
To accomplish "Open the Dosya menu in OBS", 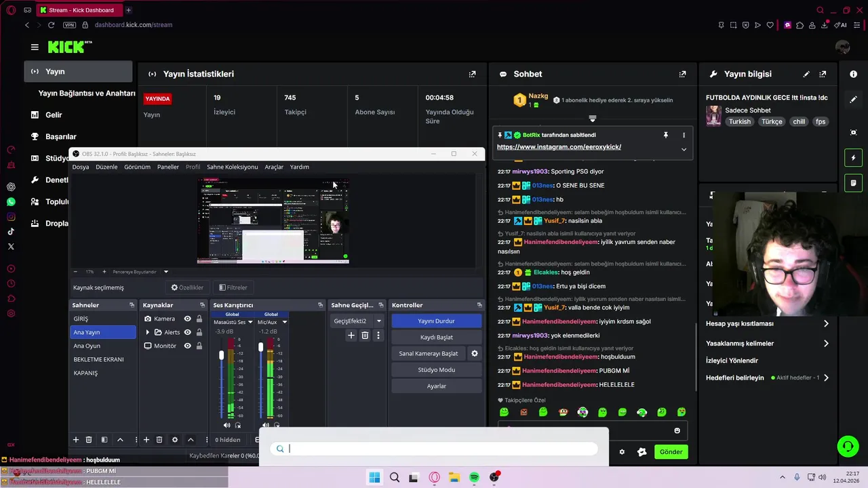I will click(x=81, y=167).
